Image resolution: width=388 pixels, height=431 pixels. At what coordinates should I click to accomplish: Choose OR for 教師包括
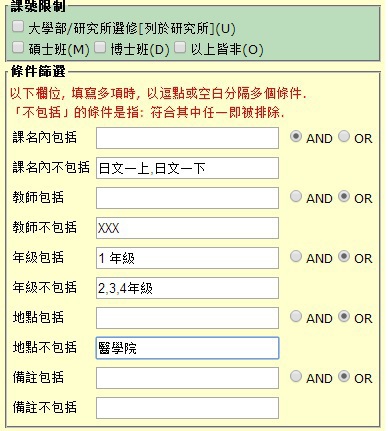pos(344,196)
